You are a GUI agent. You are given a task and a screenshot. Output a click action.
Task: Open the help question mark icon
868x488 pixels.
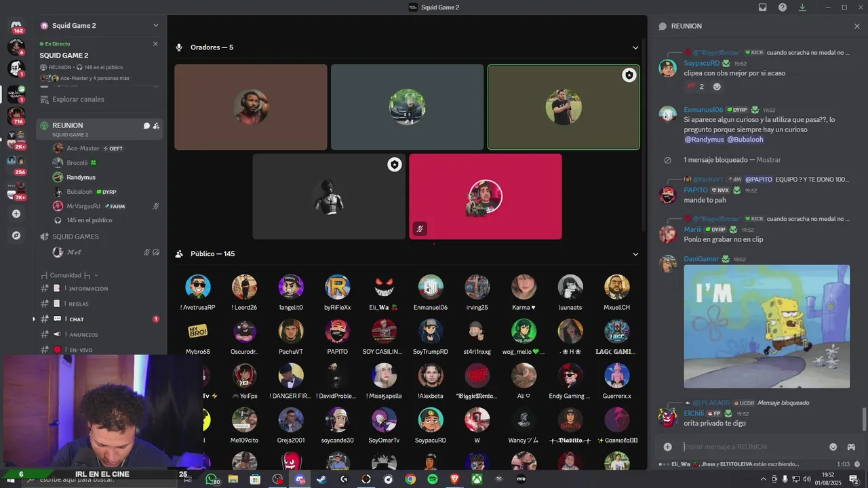pyautogui.click(x=783, y=7)
